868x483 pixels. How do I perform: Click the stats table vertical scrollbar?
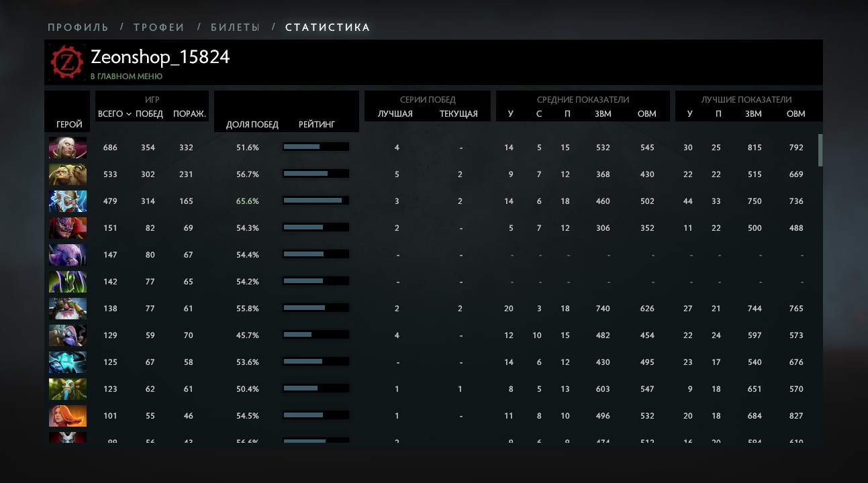[820, 150]
